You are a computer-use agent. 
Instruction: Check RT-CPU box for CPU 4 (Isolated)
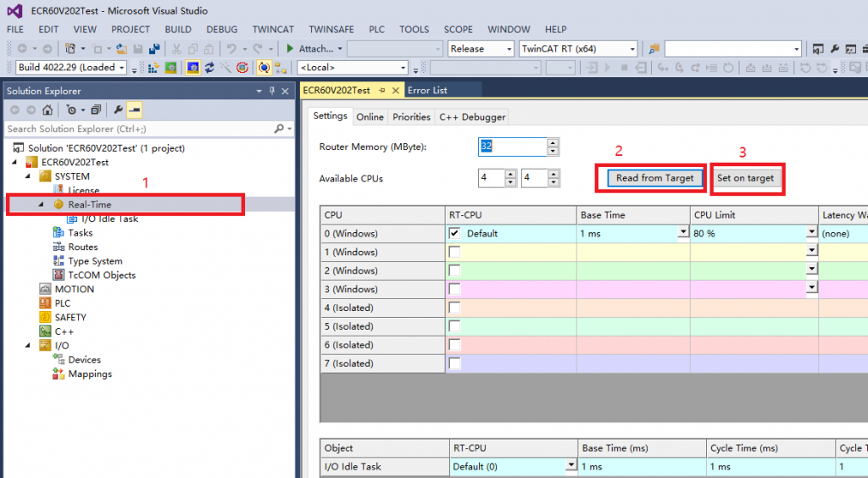pyautogui.click(x=454, y=308)
